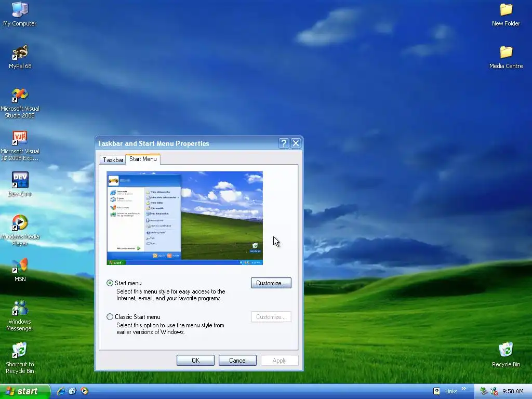The width and height of the screenshot is (532, 399).
Task: Click the Windows Messenger tray icon
Action: (494, 391)
